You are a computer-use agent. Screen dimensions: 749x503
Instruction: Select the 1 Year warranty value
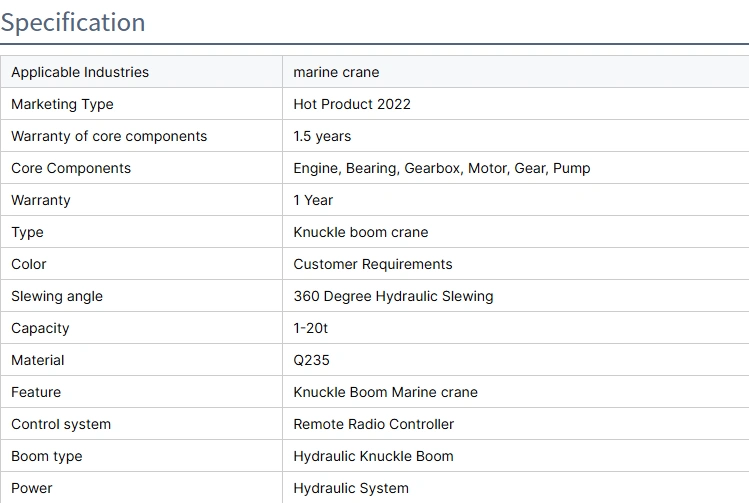[313, 200]
